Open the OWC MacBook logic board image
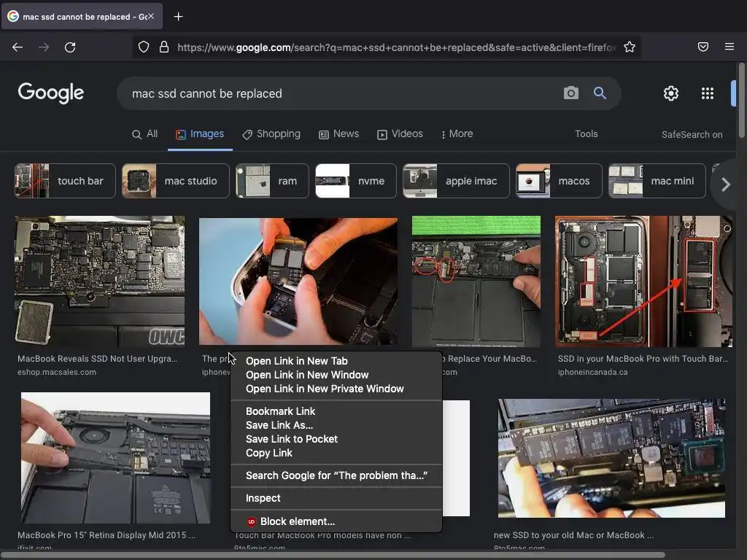 click(99, 281)
